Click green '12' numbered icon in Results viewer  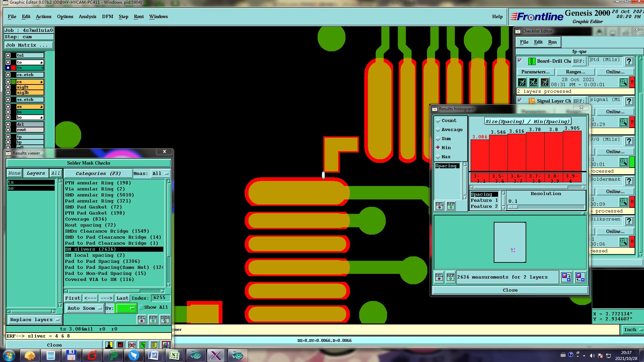coord(143,345)
